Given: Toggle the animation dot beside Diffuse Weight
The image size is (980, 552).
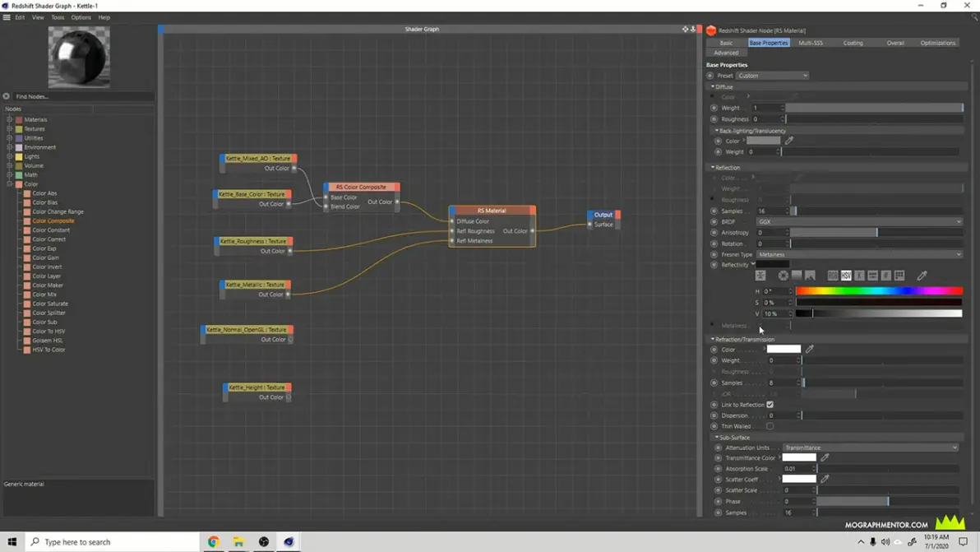Looking at the screenshot, I should (714, 108).
